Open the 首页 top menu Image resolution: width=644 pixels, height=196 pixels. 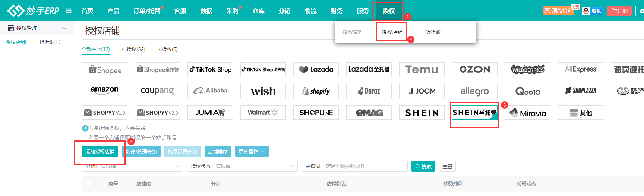(87, 11)
